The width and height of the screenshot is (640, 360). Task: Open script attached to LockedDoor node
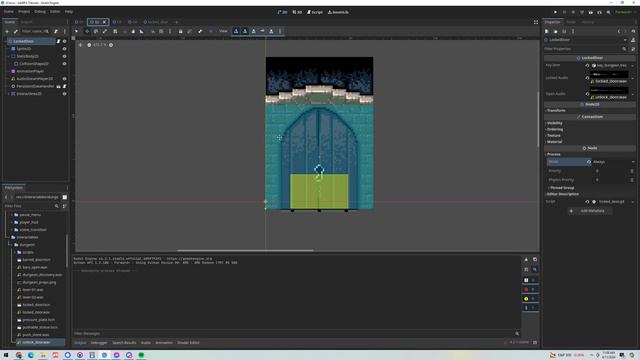(58, 41)
